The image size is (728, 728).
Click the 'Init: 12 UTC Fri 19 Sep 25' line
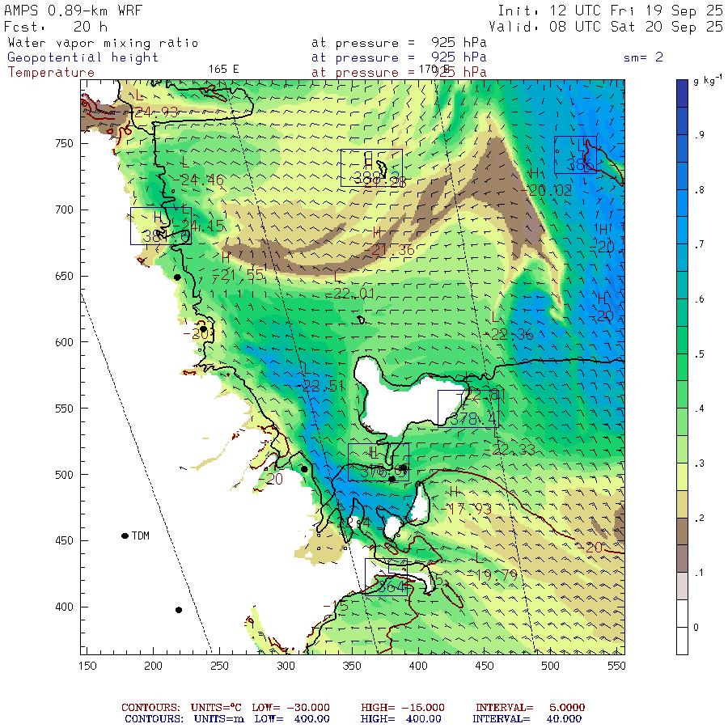(x=610, y=11)
